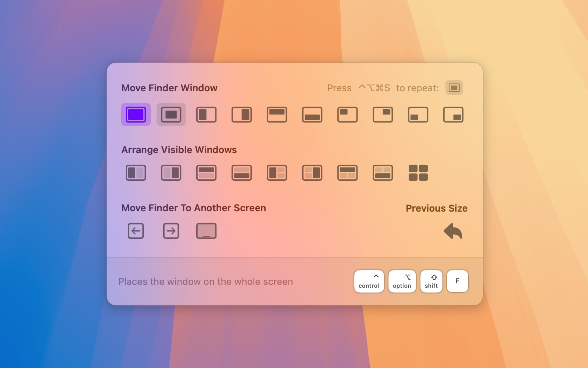This screenshot has height=368, width=588.
Task: Snap window to top-left quarter icon
Action: point(348,114)
